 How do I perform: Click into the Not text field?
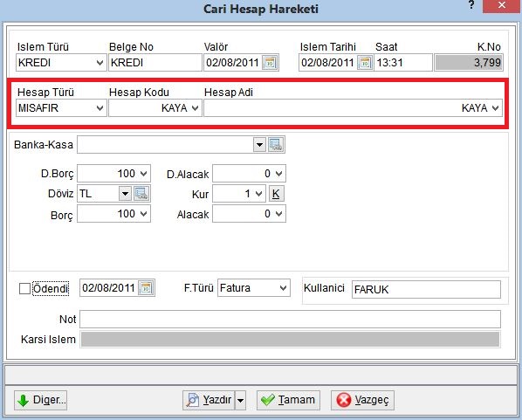coord(290,320)
